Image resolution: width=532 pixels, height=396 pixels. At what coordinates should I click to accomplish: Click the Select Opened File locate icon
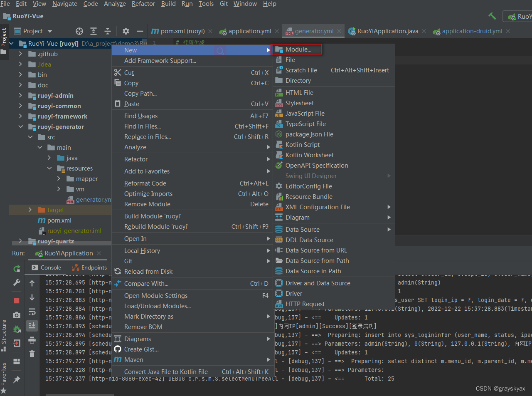(x=79, y=31)
